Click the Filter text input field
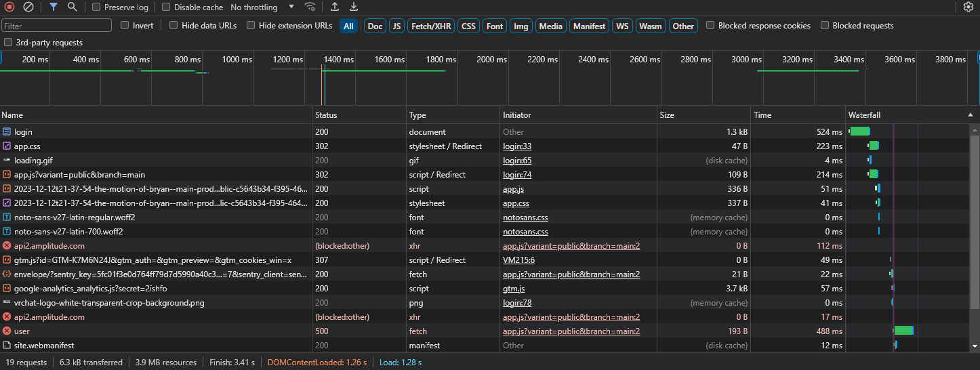Screen dimensions: 980x370 57,26
